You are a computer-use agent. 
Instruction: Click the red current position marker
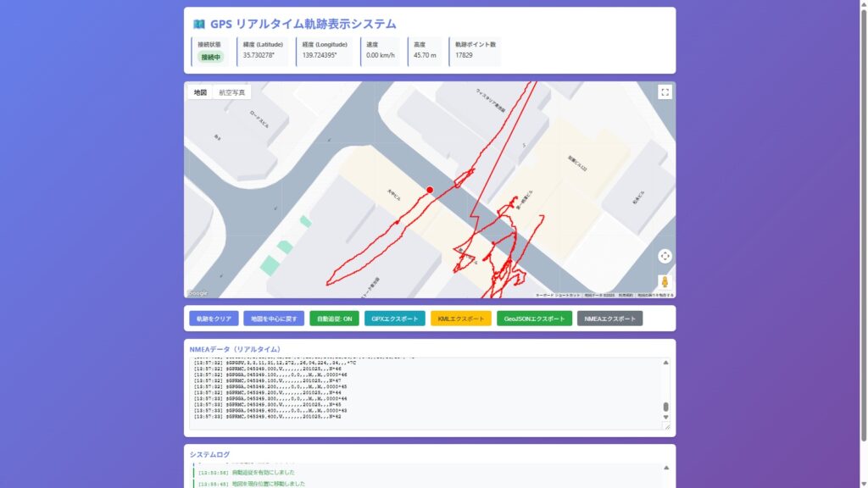[x=430, y=190]
